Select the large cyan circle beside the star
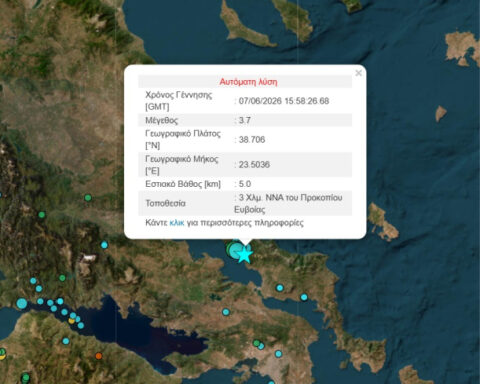The height and width of the screenshot is (384, 480). (x=236, y=250)
